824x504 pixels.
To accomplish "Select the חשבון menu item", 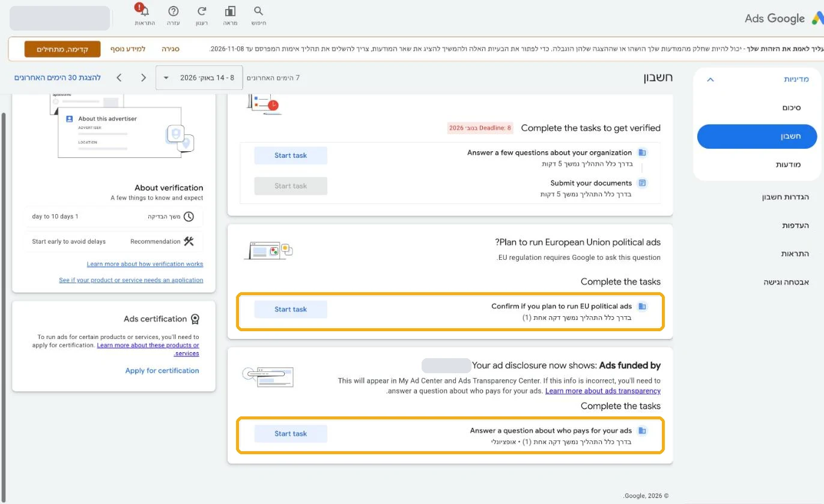I will 757,136.
